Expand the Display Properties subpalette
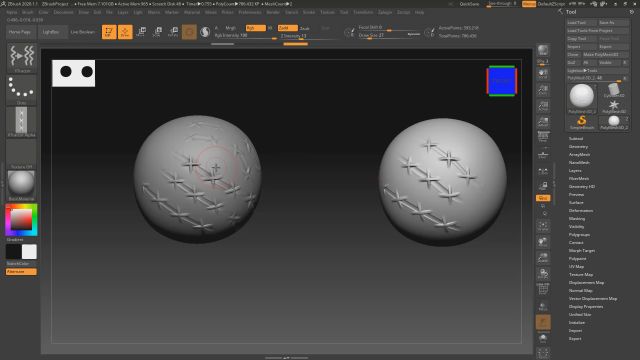Viewport: 640px width, 360px height. coord(586,307)
